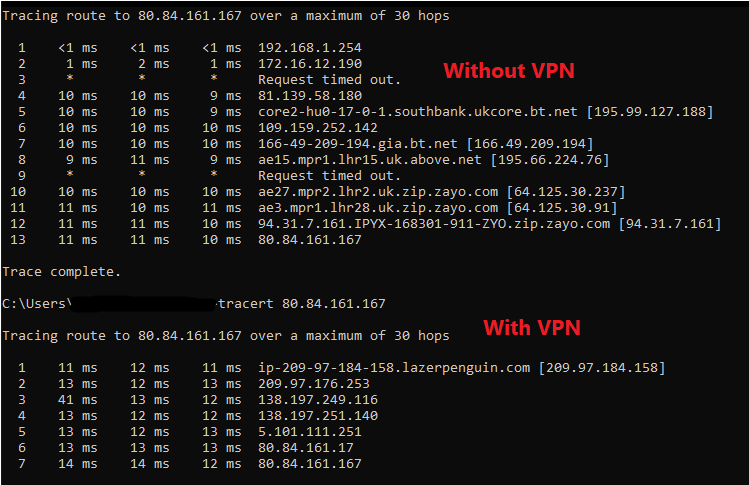Click the IP address 192.168.1.254

[x=310, y=48]
